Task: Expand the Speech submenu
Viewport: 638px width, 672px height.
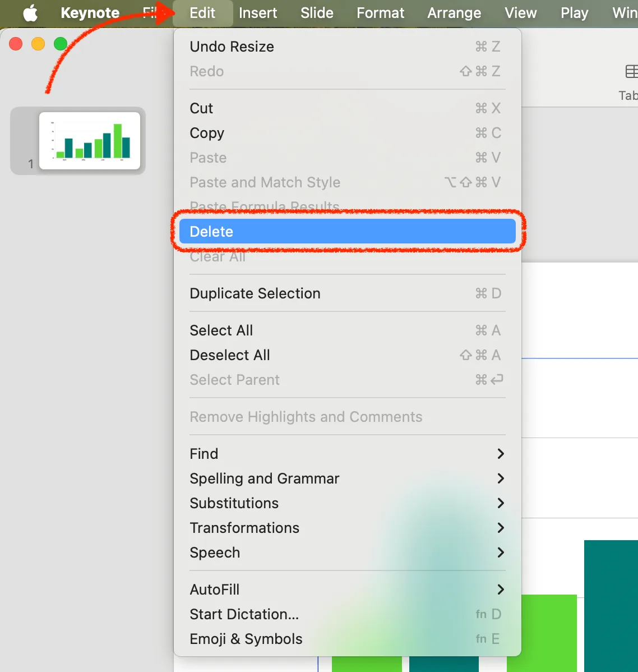Action: click(347, 553)
